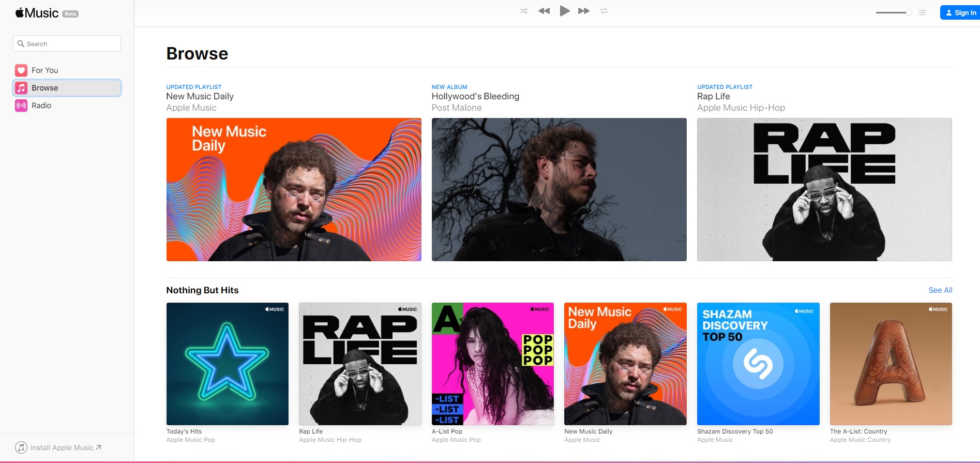Click the install Apple Music link
This screenshot has width=980, height=463.
tap(62, 447)
